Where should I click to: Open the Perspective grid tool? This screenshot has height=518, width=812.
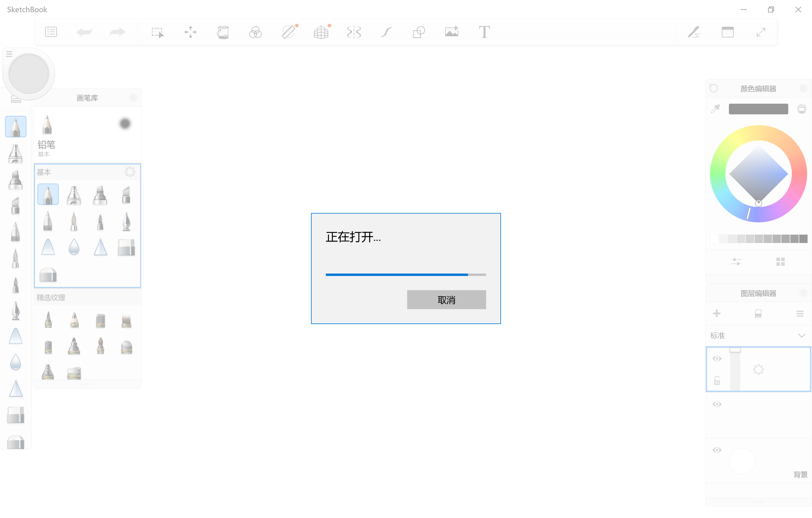click(321, 32)
